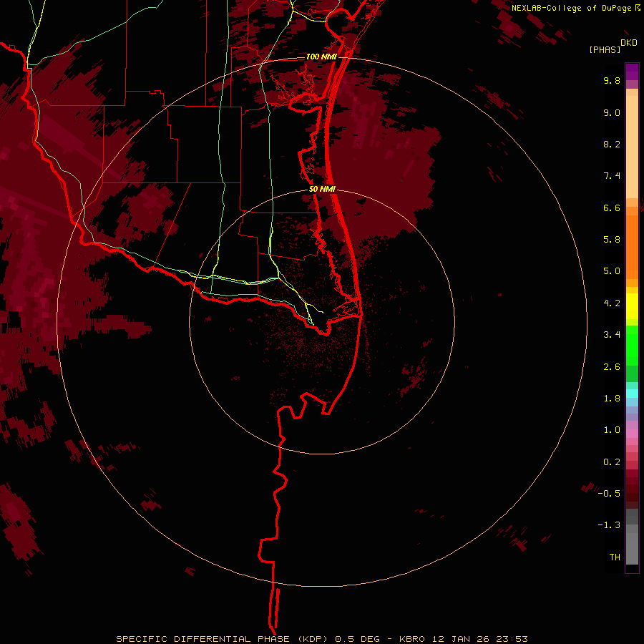Click the cyan segment of the color bar

[632, 394]
